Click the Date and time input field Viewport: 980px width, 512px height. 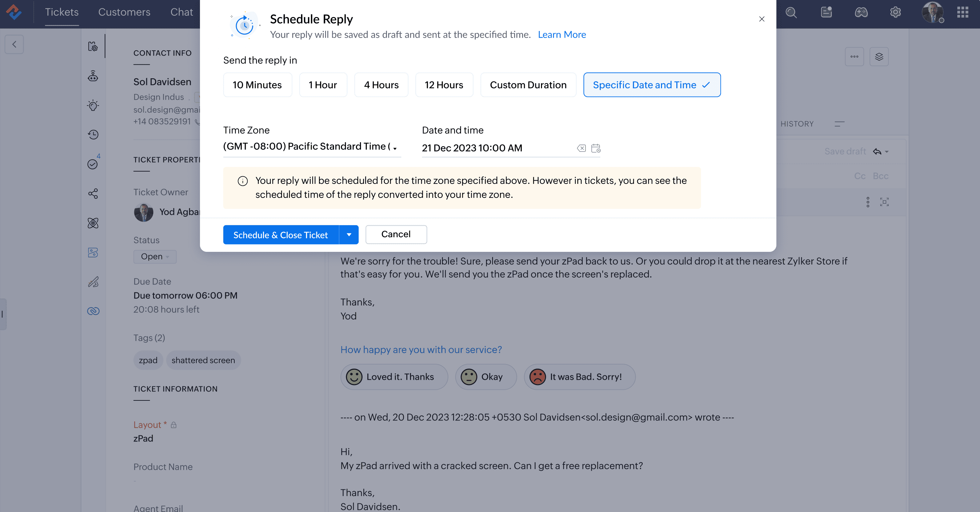pos(495,148)
